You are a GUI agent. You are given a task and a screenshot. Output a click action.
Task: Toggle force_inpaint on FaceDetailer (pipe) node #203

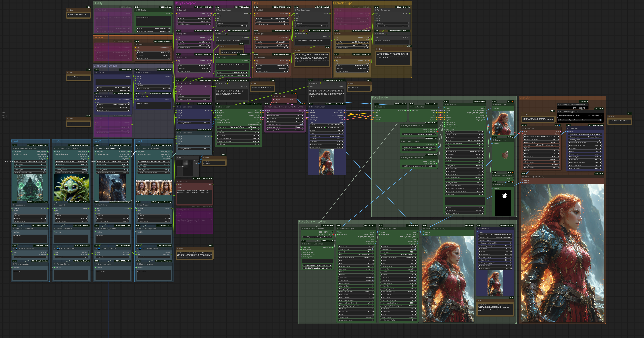(372, 280)
